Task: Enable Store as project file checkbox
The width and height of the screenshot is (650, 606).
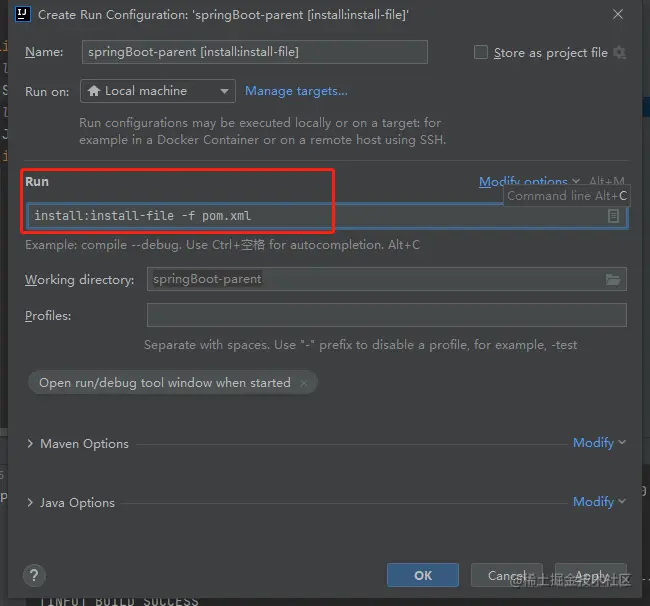Action: click(x=481, y=52)
